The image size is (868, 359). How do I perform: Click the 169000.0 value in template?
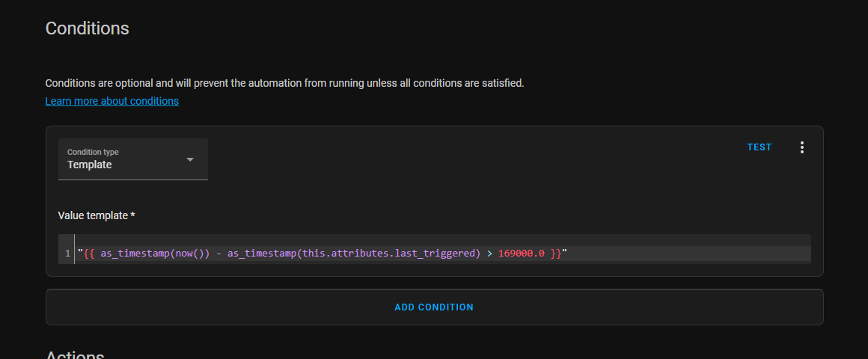coord(522,254)
